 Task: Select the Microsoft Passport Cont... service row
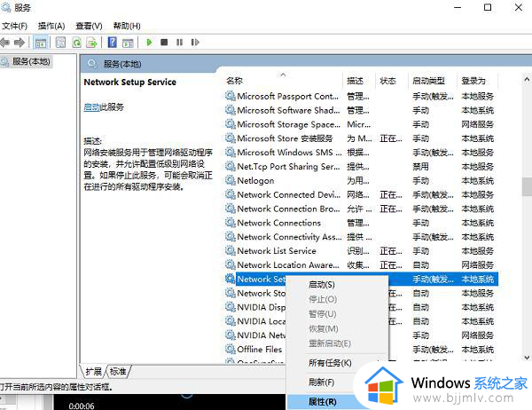(x=362, y=97)
